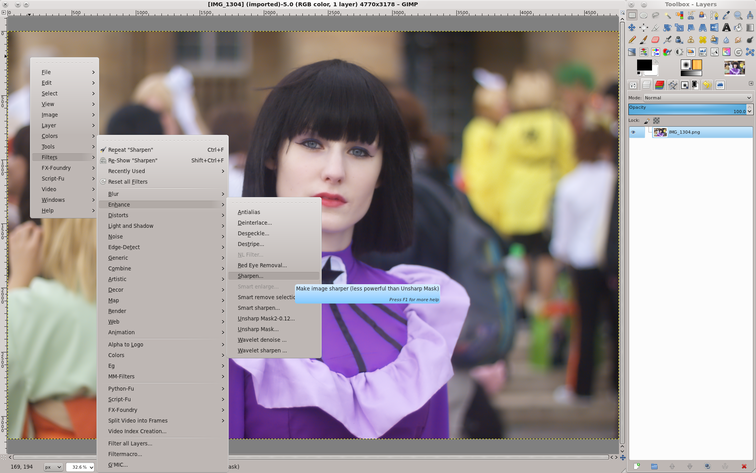Choose the Pencil tool

632,39
